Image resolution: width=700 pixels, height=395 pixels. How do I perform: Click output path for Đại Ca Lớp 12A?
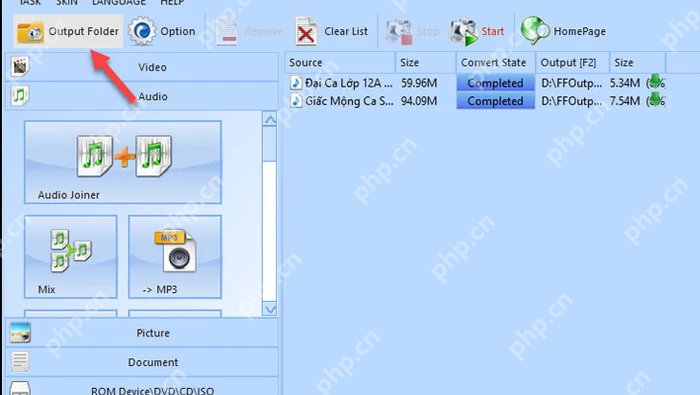(x=571, y=83)
